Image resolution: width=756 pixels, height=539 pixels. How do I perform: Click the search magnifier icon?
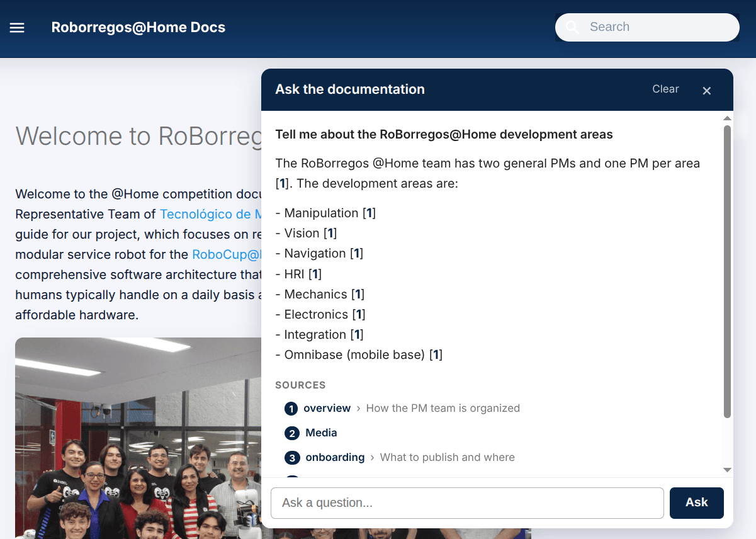(572, 27)
